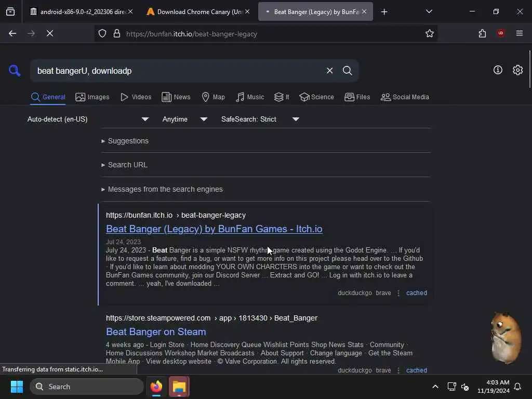Click the SearXNG magnifier logo icon
The image size is (532, 399).
click(x=15, y=71)
